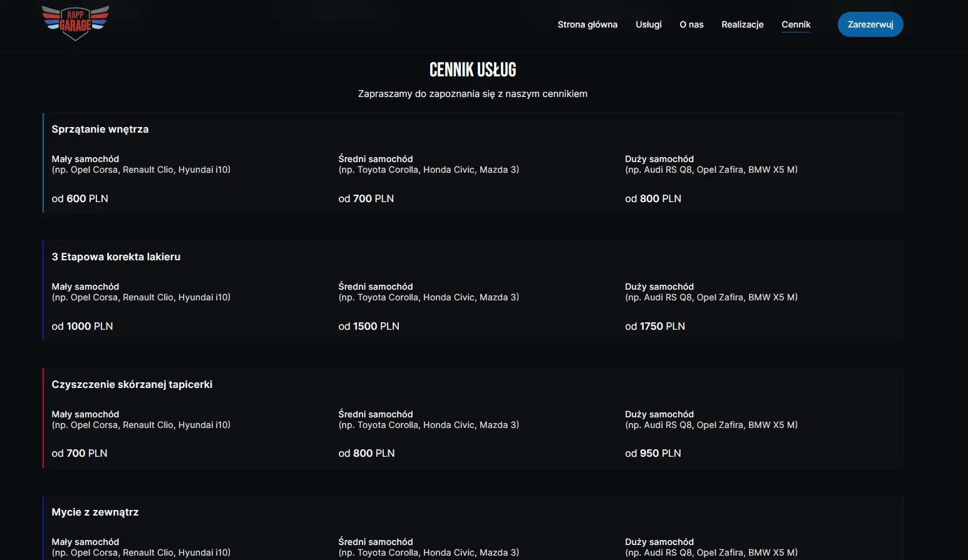Select O nas in the navigation
Screen dimensions: 968x560
[x=691, y=24]
